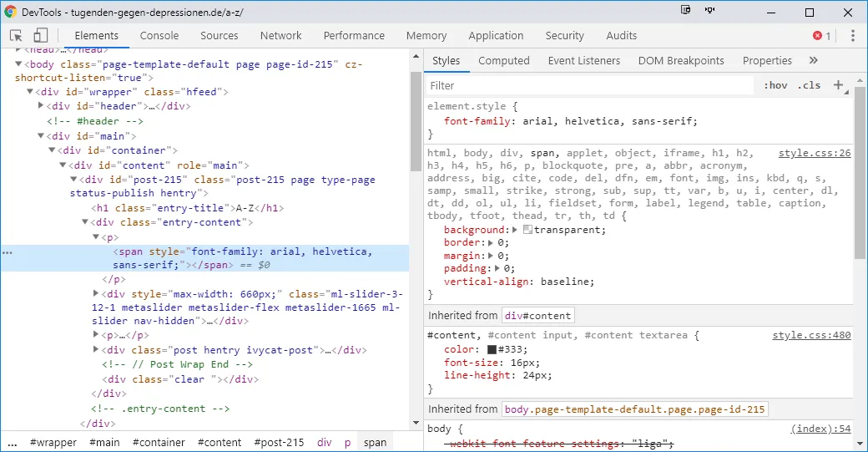Viewport: 868px width, 452px height.
Task: Click the Elements panel scrollbar down arrow
Action: pos(416,424)
